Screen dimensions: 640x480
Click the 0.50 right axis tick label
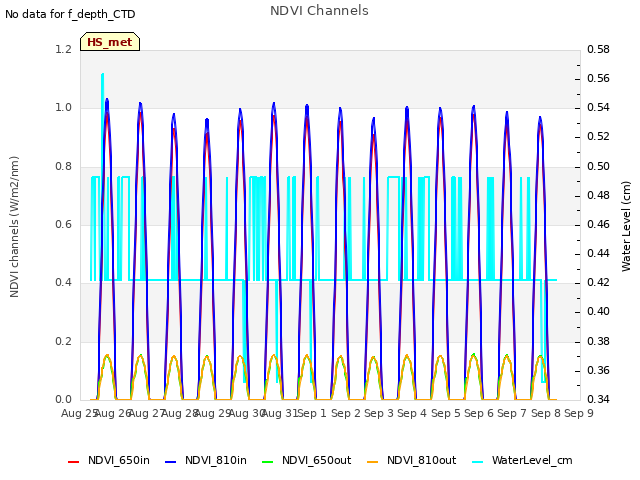pyautogui.click(x=598, y=166)
